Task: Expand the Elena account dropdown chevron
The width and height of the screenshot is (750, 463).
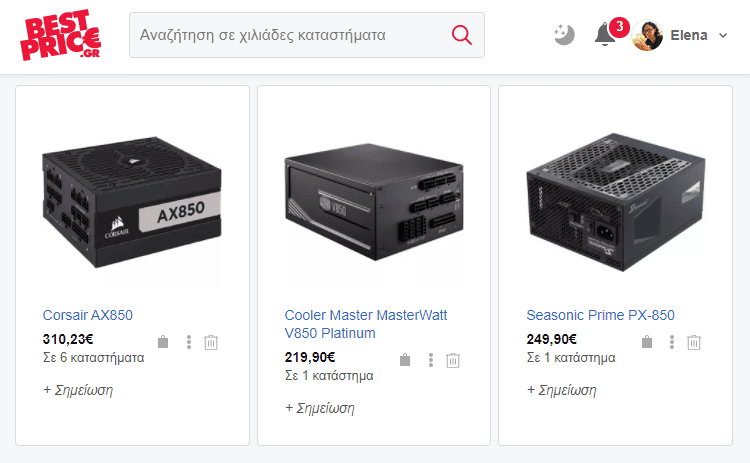Action: [723, 35]
